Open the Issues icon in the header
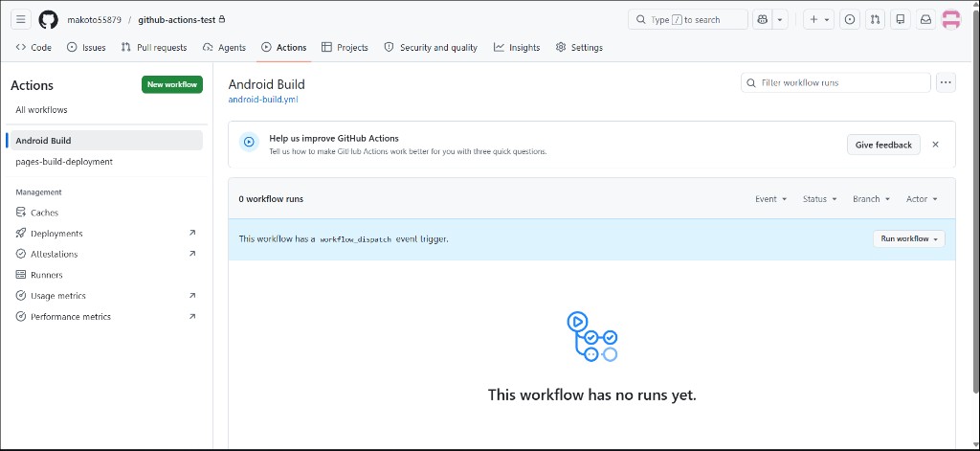The image size is (980, 451). pos(850,20)
